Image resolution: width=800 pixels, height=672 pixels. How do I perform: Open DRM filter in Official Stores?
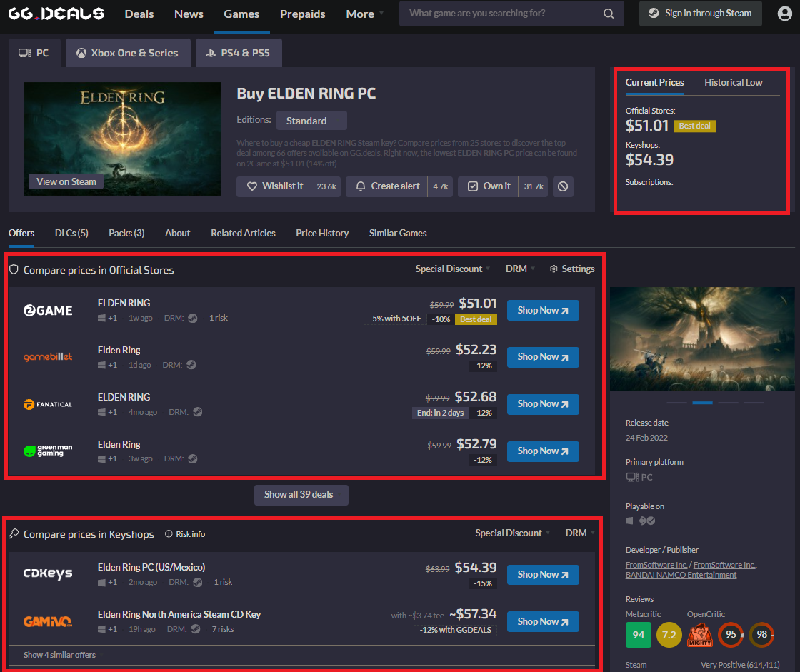[520, 269]
